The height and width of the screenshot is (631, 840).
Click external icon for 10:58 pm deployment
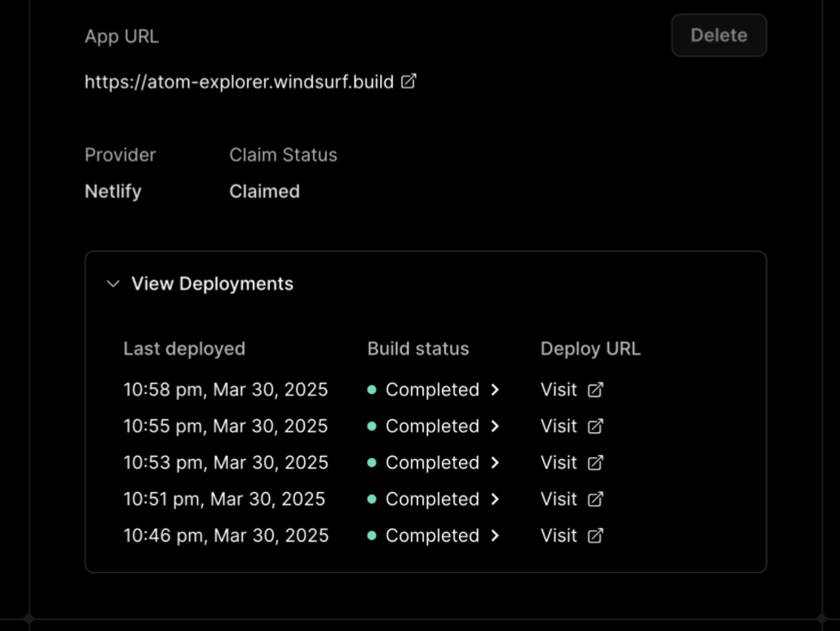coord(595,390)
